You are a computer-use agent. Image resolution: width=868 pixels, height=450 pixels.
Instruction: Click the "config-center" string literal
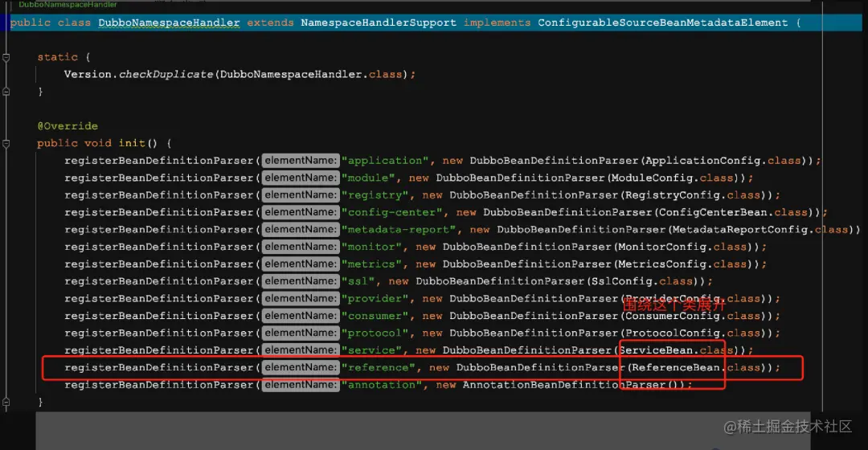click(391, 212)
